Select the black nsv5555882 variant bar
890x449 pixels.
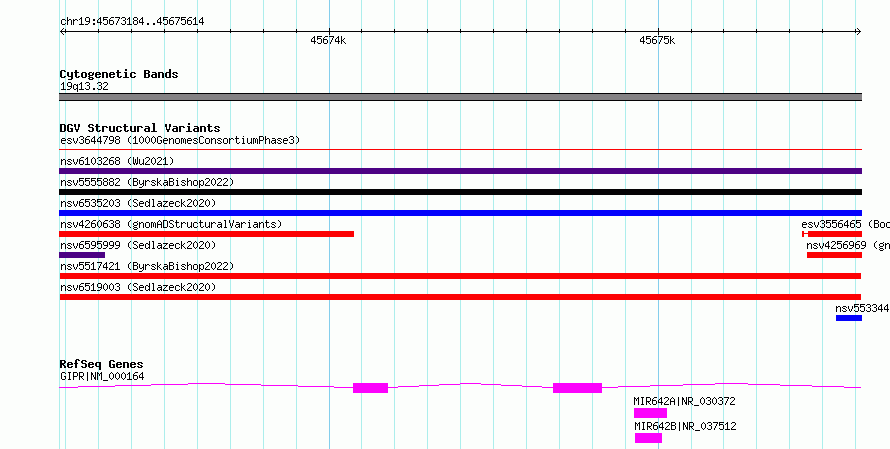(x=460, y=192)
